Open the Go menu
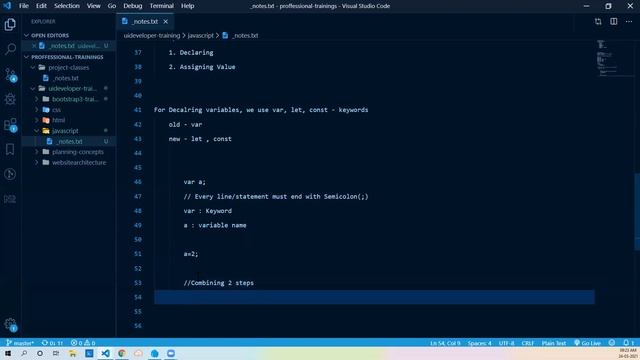Image resolution: width=640 pixels, height=360 pixels. pyautogui.click(x=112, y=6)
